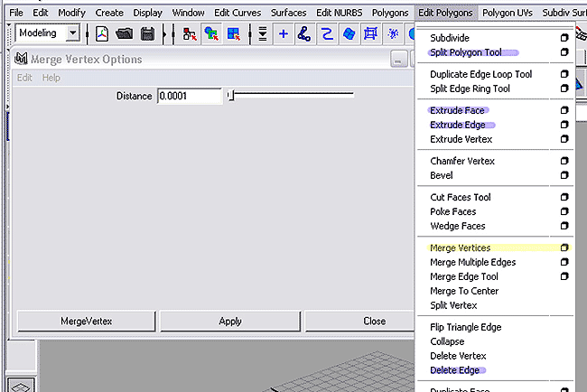This screenshot has height=392, width=587.
Task: Select by hierarchy mode icon
Action: coord(190,34)
